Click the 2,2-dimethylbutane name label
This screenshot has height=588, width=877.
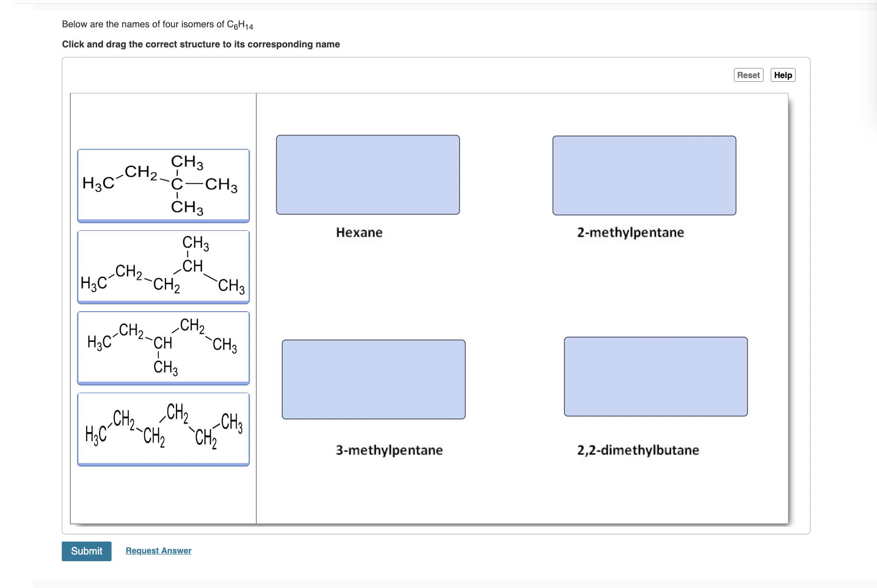tap(638, 450)
